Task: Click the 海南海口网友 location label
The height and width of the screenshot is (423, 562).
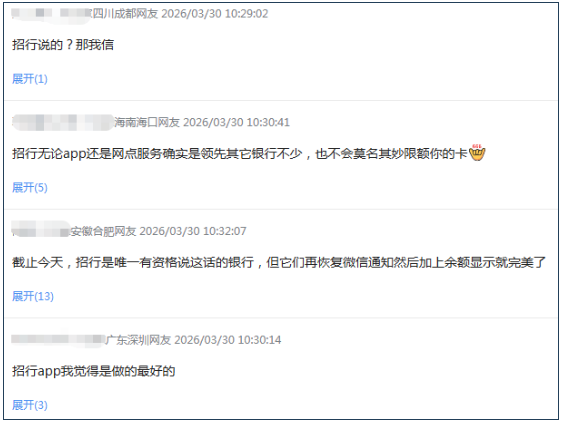Action: pos(147,122)
